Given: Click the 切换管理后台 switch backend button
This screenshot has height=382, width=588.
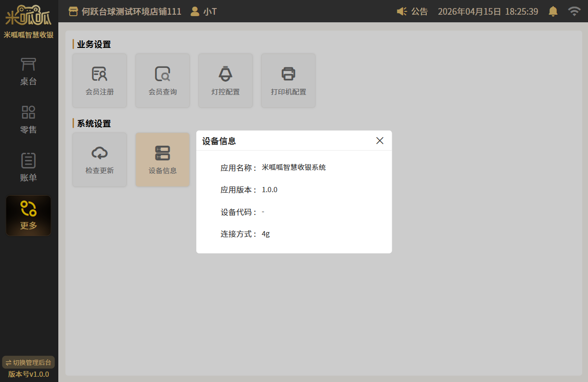Looking at the screenshot, I should 28,363.
